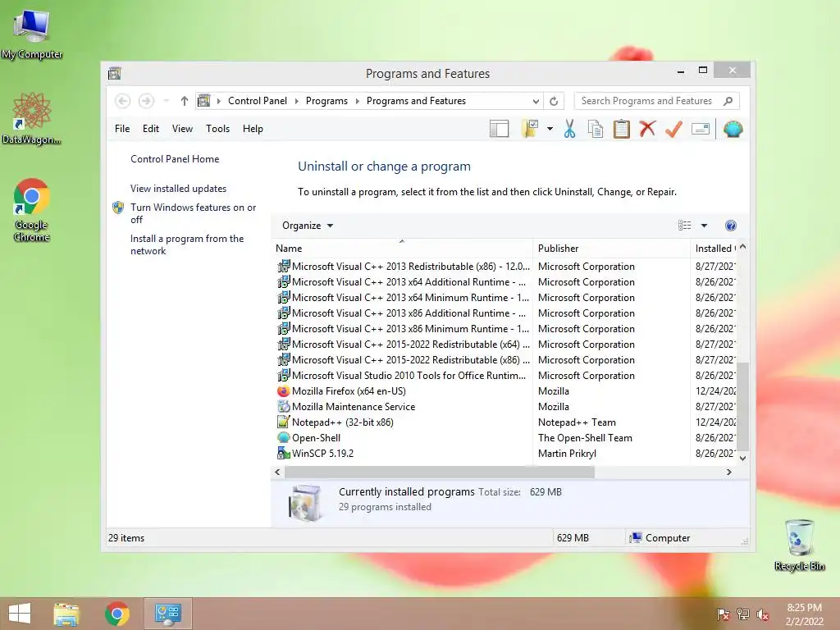Click the window system icon in the title bar
Screen dimensions: 840x630
115,73
